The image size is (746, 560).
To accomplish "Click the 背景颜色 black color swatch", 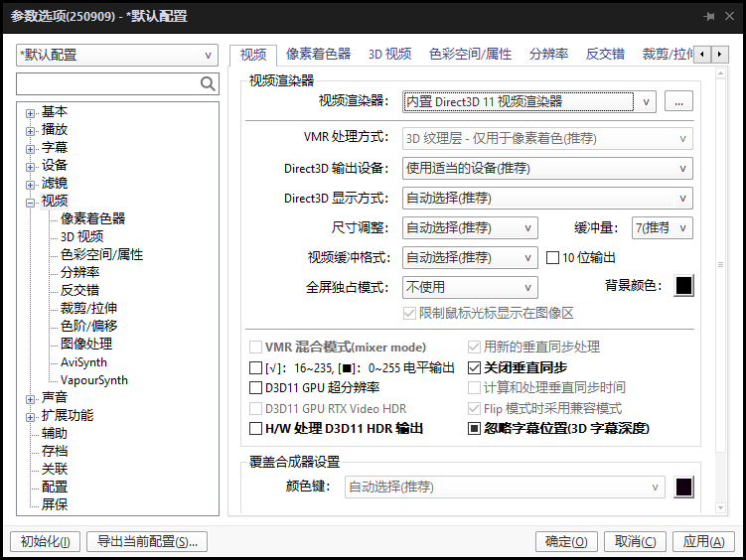I will pos(683,286).
